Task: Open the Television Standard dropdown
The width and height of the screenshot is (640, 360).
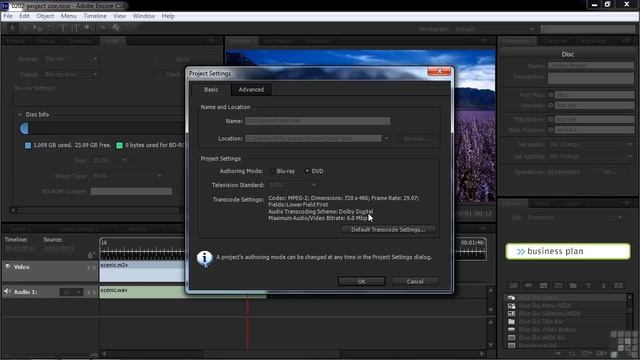Action: [x=293, y=185]
